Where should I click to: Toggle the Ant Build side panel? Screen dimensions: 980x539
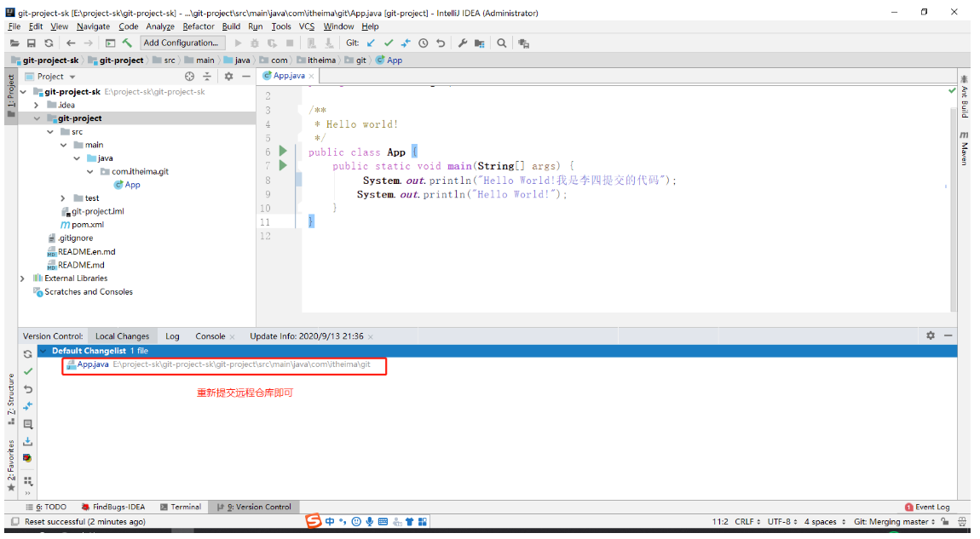click(x=964, y=96)
